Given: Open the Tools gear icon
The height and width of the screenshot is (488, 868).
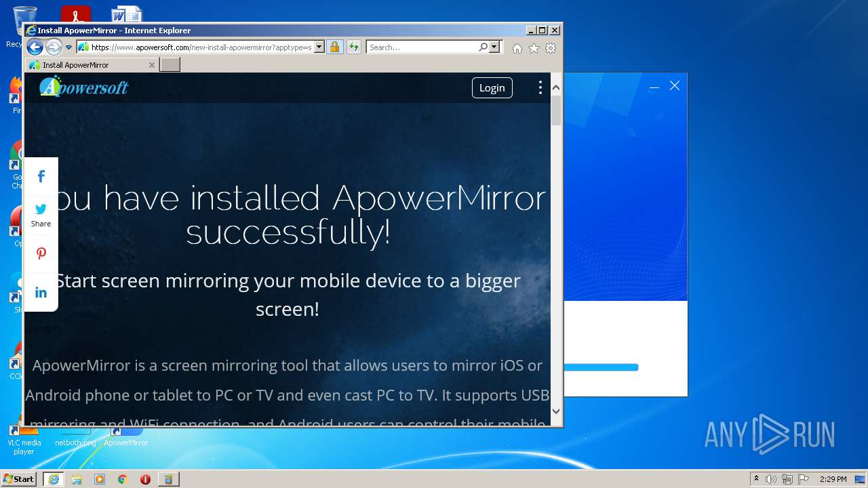Looking at the screenshot, I should (551, 48).
